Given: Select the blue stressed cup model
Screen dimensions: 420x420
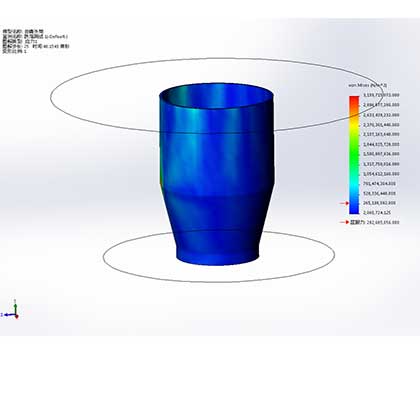Looking at the screenshot, I should click(217, 174).
